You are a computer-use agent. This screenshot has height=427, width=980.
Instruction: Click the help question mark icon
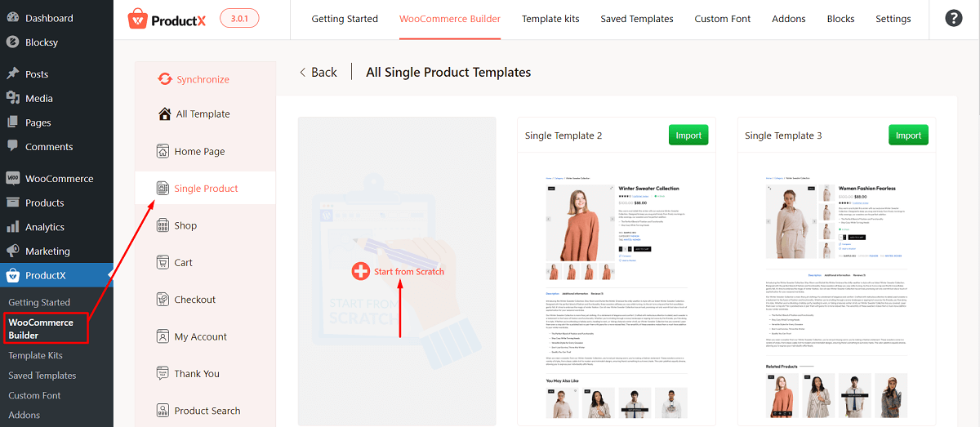(953, 18)
